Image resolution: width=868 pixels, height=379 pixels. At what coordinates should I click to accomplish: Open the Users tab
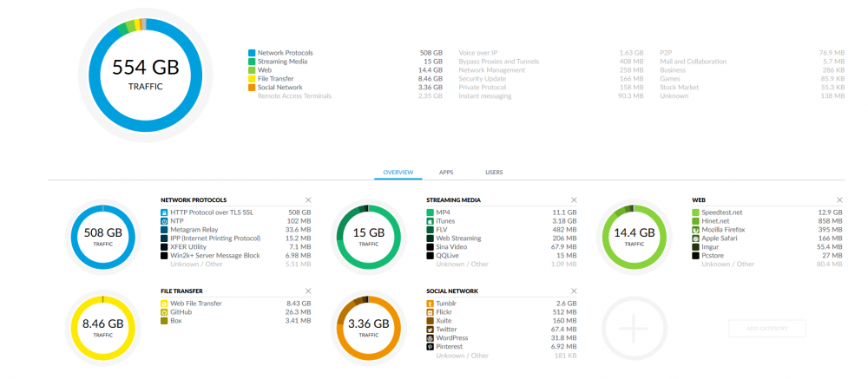coord(494,173)
